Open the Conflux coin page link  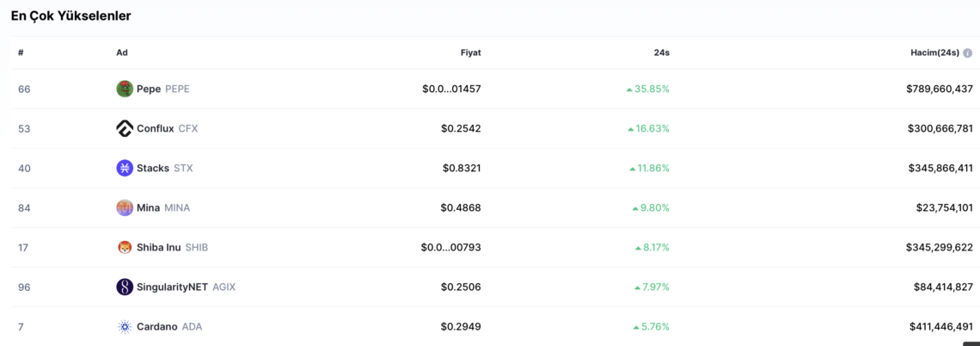[x=156, y=128]
